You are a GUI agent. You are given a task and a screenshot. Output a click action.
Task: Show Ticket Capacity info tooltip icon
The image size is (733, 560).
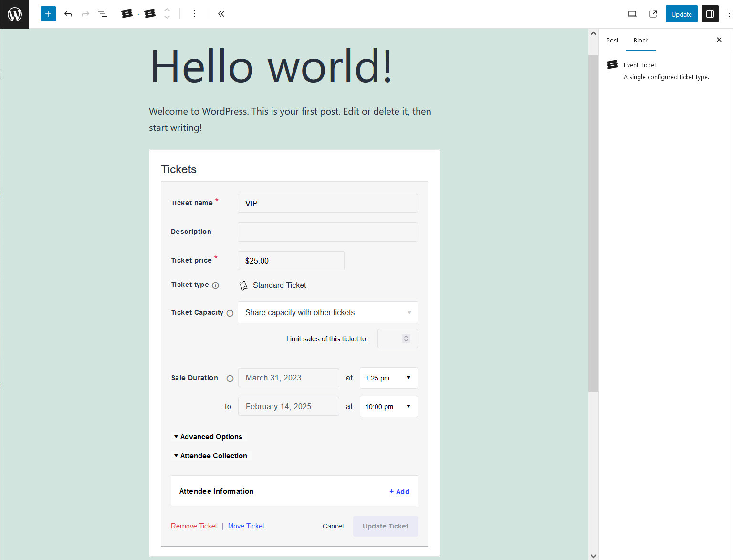point(230,313)
